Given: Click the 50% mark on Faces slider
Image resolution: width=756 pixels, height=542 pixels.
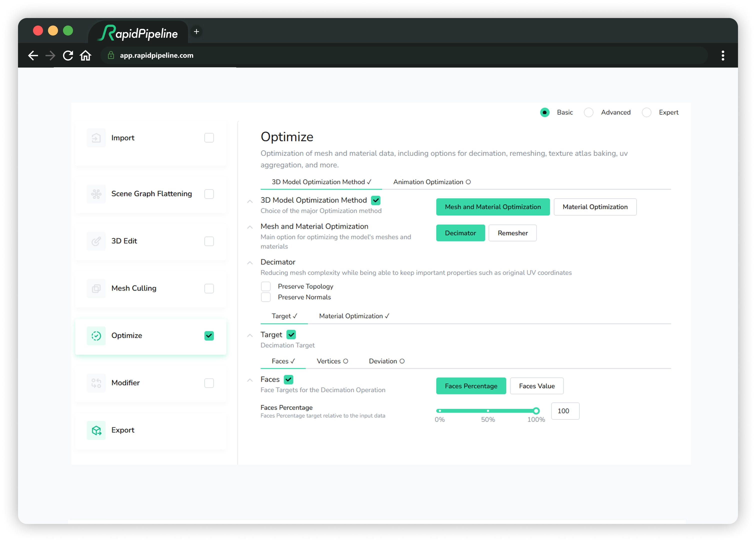Looking at the screenshot, I should (488, 411).
